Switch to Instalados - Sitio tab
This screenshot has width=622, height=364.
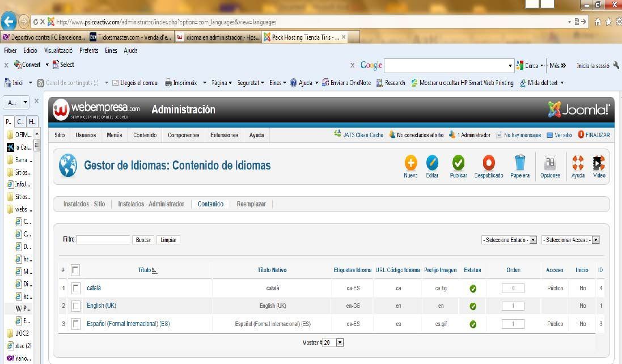(x=84, y=204)
